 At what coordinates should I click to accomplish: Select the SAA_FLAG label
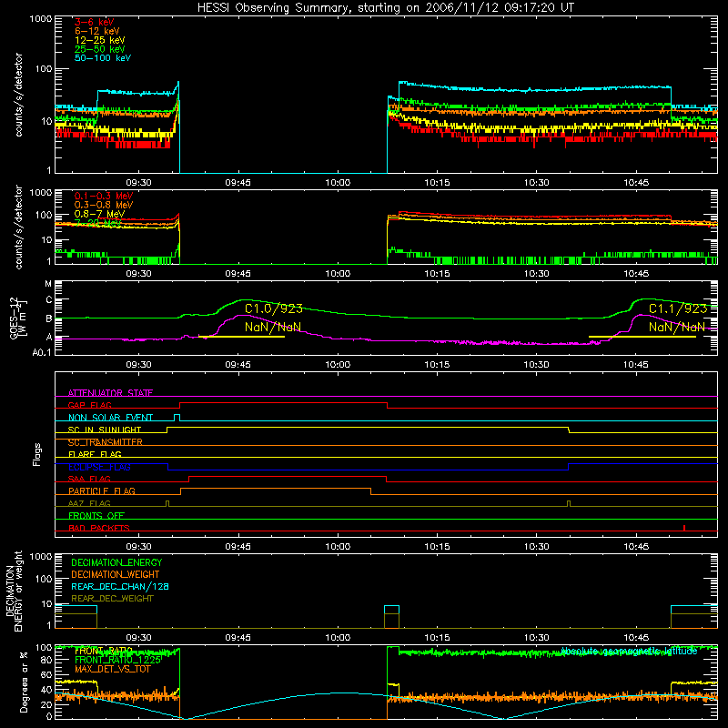89,479
